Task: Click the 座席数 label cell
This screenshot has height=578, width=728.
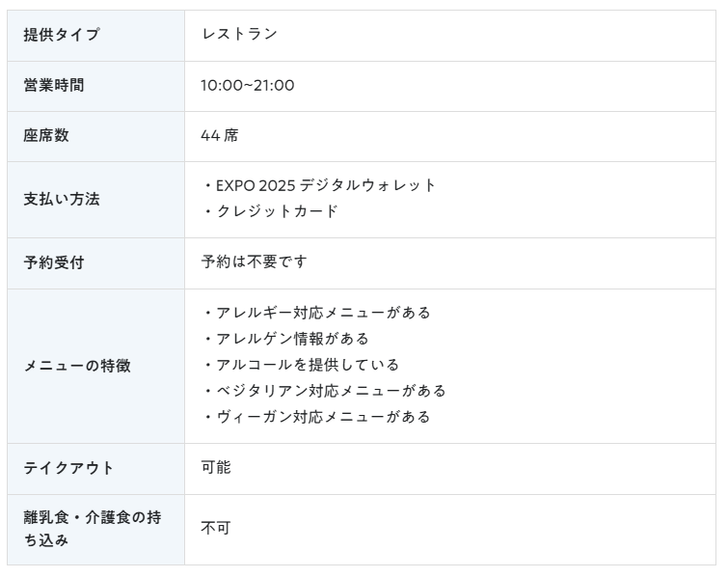Action: 95,136
